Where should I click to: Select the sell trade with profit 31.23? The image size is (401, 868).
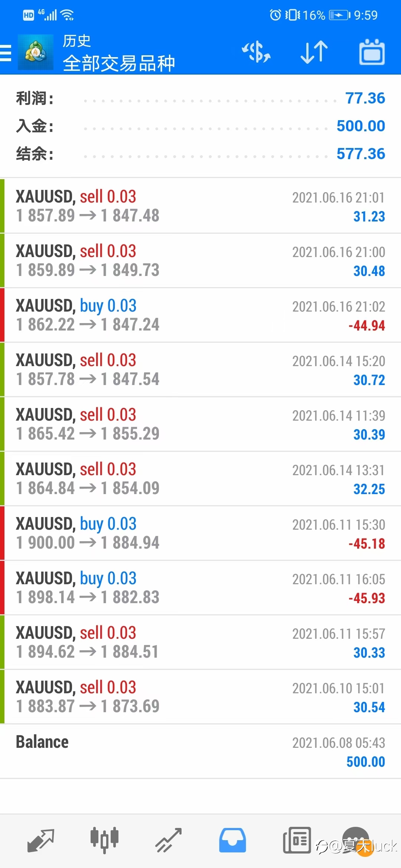tap(200, 206)
